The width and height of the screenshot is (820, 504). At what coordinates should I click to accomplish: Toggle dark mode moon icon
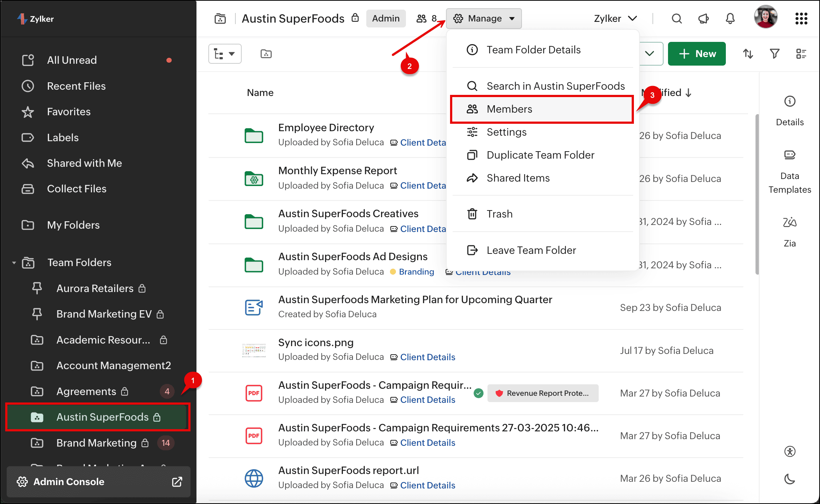pyautogui.click(x=790, y=479)
